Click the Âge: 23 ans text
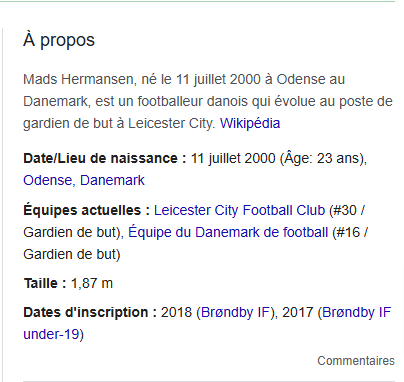 pos(321,158)
